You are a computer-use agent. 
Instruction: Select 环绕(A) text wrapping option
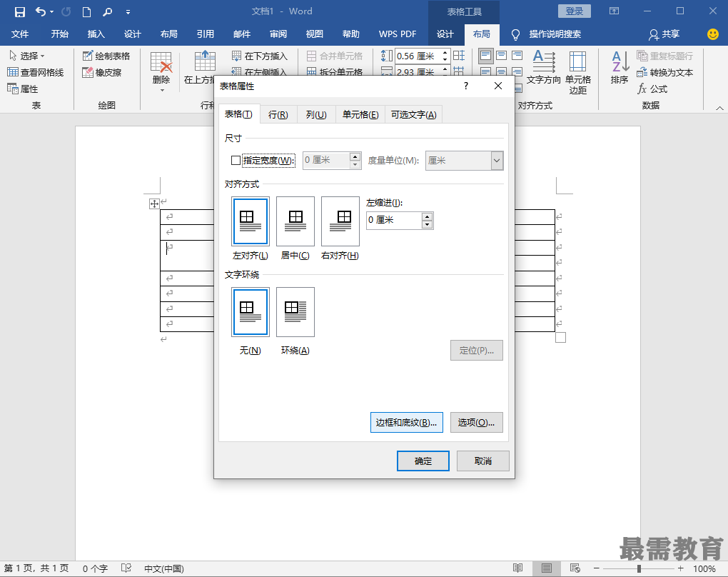[295, 312]
